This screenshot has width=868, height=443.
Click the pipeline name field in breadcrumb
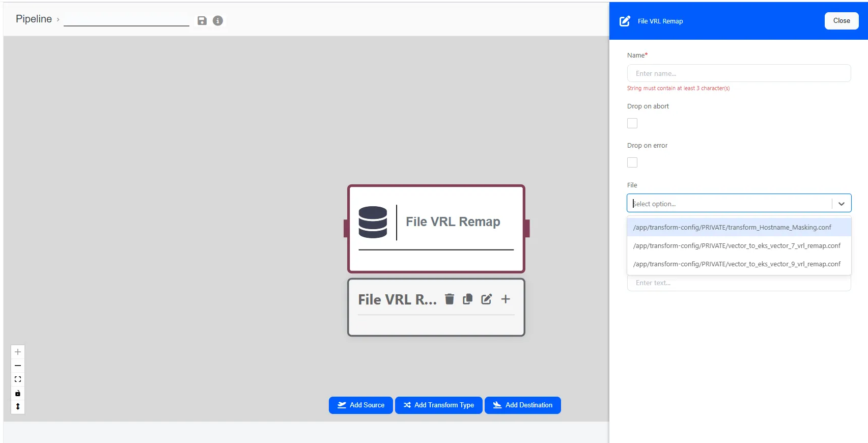[x=126, y=20]
